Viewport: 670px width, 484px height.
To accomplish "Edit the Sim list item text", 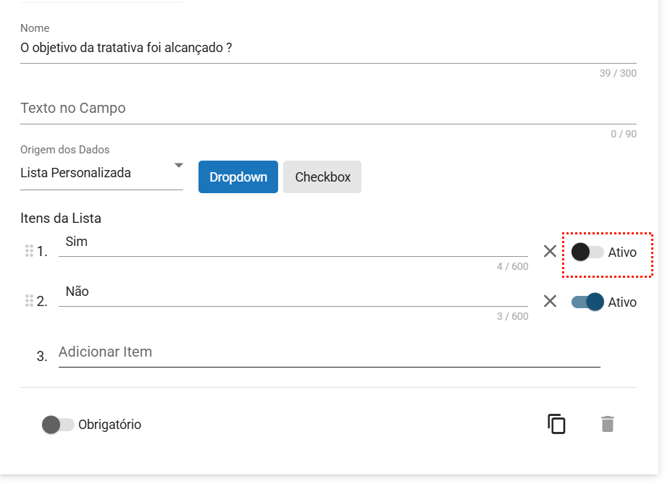I will click(x=292, y=242).
